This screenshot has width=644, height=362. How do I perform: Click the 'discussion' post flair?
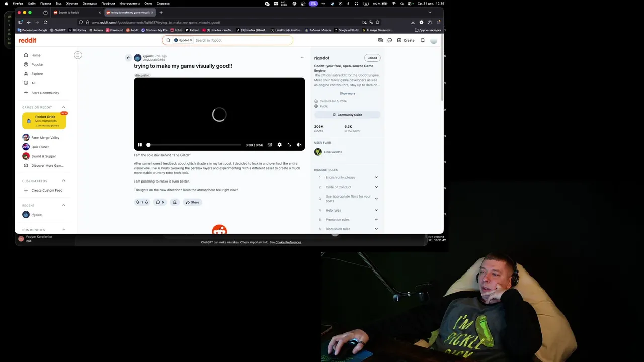tap(142, 75)
